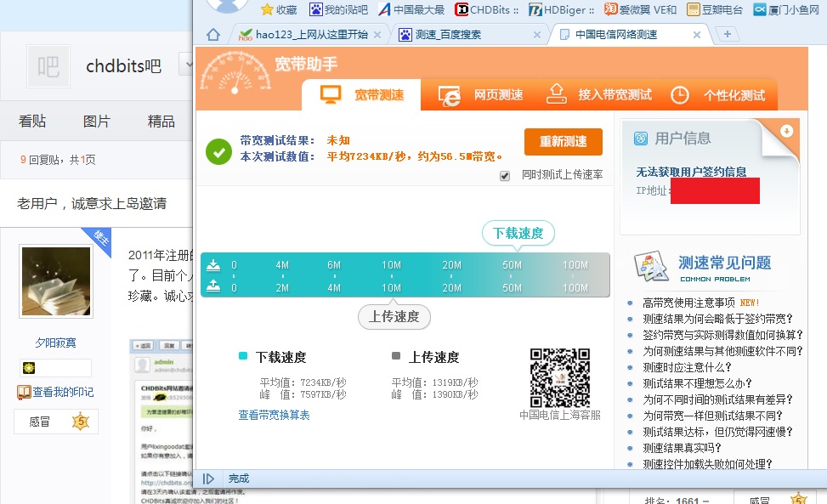Click 图片 tab in chdbits吧 window

97,122
